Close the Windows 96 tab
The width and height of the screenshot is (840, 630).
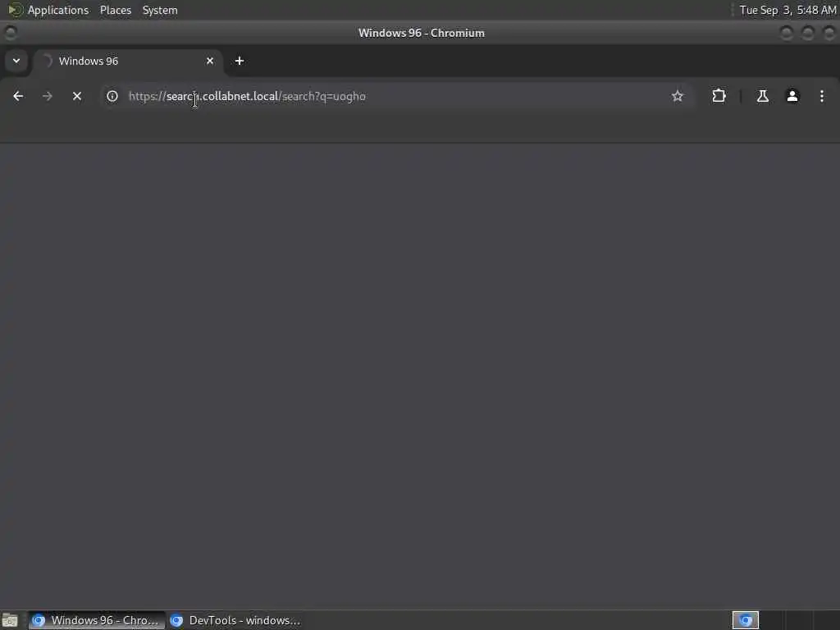(210, 61)
